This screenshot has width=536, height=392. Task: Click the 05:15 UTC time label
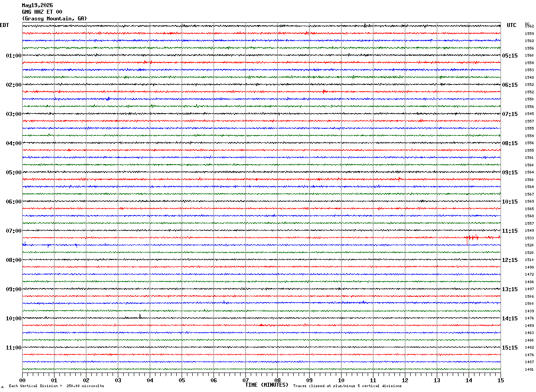pos(509,56)
